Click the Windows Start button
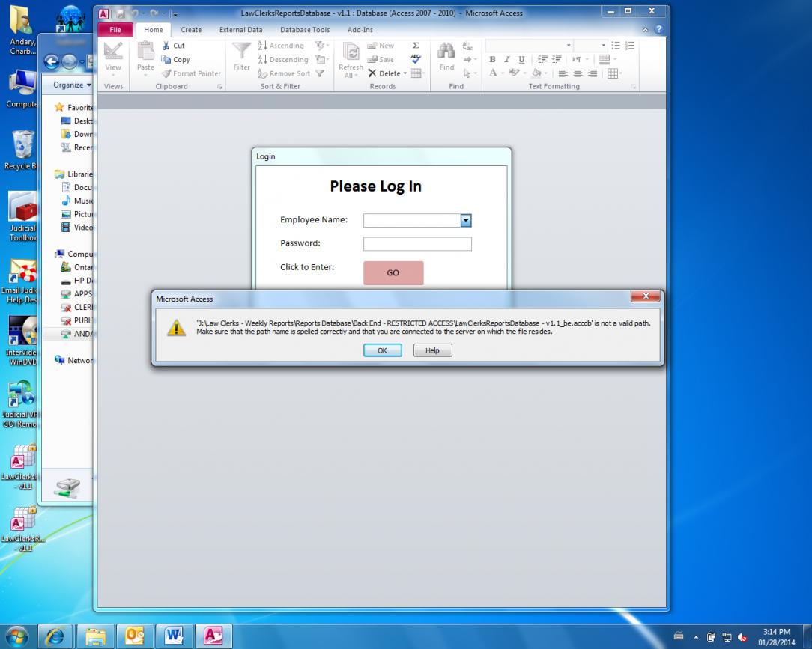The image size is (812, 649). [16, 636]
